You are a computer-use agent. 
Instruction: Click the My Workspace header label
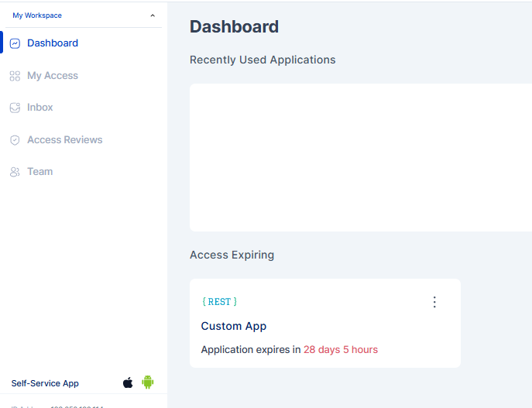click(x=37, y=15)
